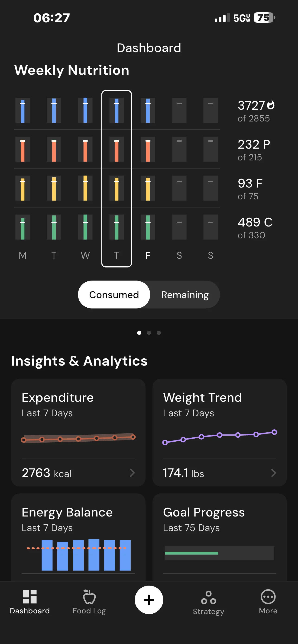Tap the green Goal Progress bar
298x644 pixels.
pyautogui.click(x=192, y=553)
